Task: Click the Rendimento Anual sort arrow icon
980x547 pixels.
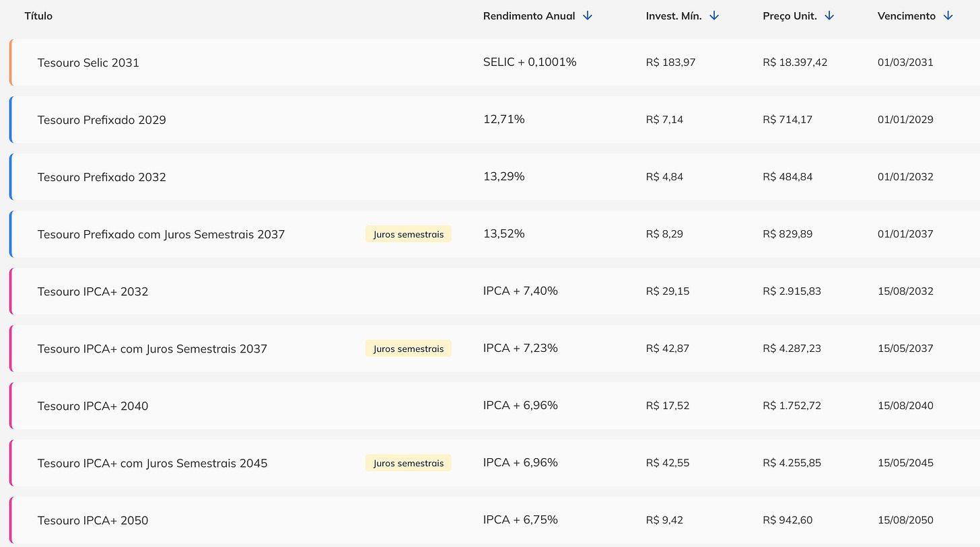Action: pos(587,16)
